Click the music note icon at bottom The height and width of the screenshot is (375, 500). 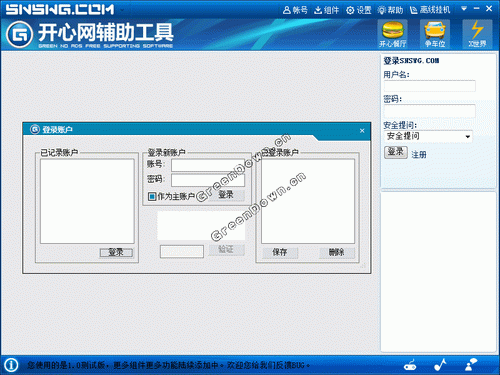440,365
